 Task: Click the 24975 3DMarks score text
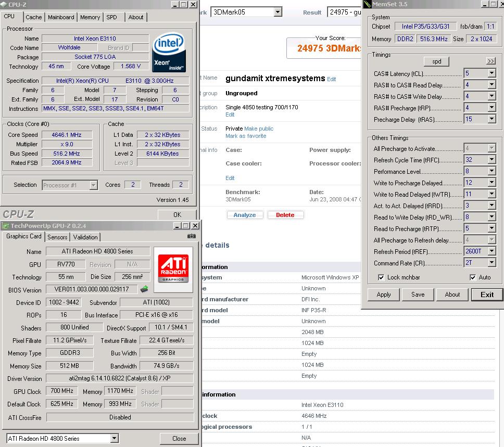tap(329, 48)
